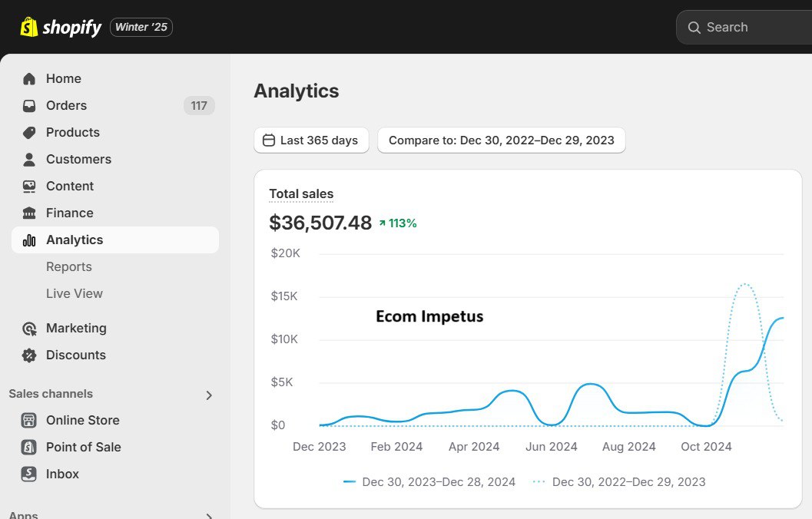Click the Sales channels heading

pyautogui.click(x=51, y=394)
